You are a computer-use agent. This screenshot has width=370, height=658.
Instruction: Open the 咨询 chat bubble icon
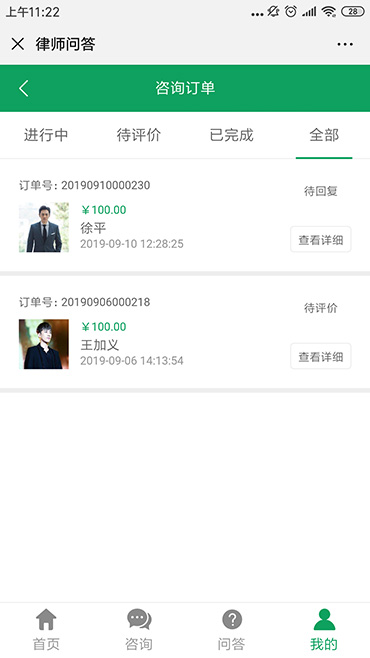click(139, 619)
